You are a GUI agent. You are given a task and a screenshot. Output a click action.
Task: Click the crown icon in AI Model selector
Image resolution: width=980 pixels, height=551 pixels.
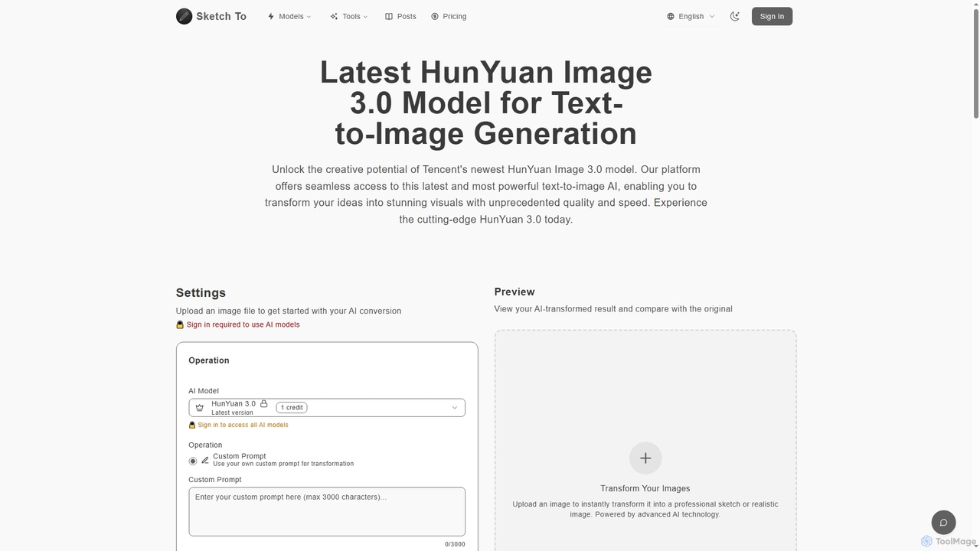pyautogui.click(x=200, y=408)
